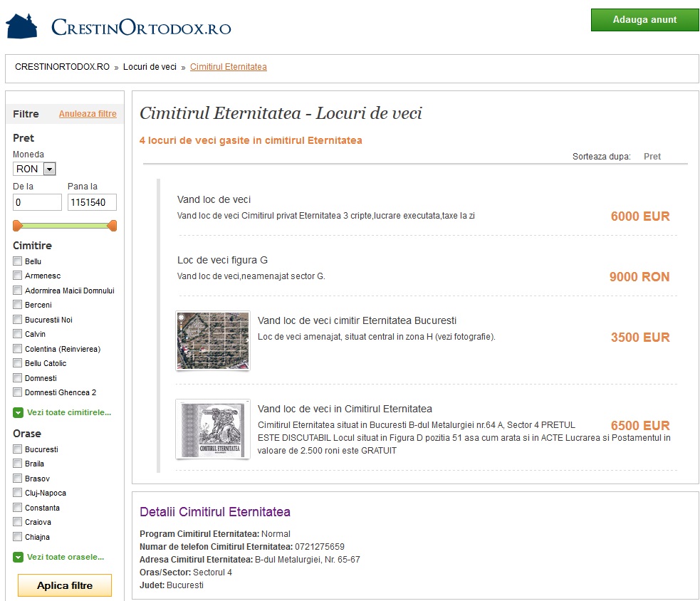Go to Locuri de veci breadcrumb

point(150,67)
